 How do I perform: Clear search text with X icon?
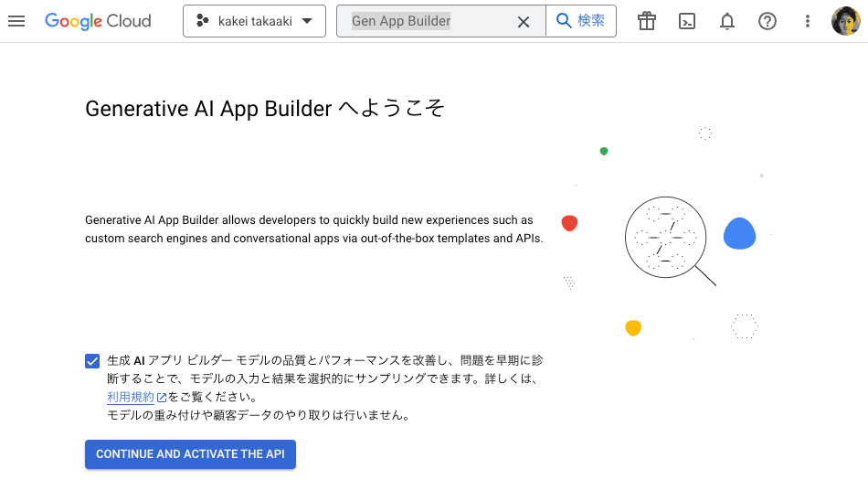(524, 22)
